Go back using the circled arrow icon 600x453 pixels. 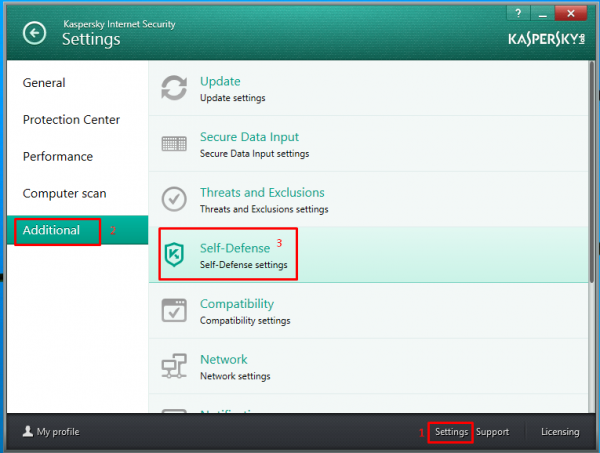tap(34, 33)
